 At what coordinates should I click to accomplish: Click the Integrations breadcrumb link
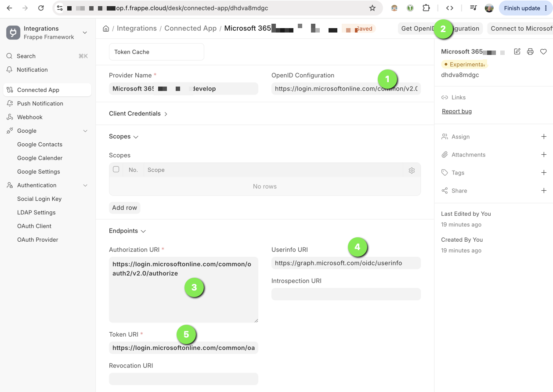pos(137,28)
